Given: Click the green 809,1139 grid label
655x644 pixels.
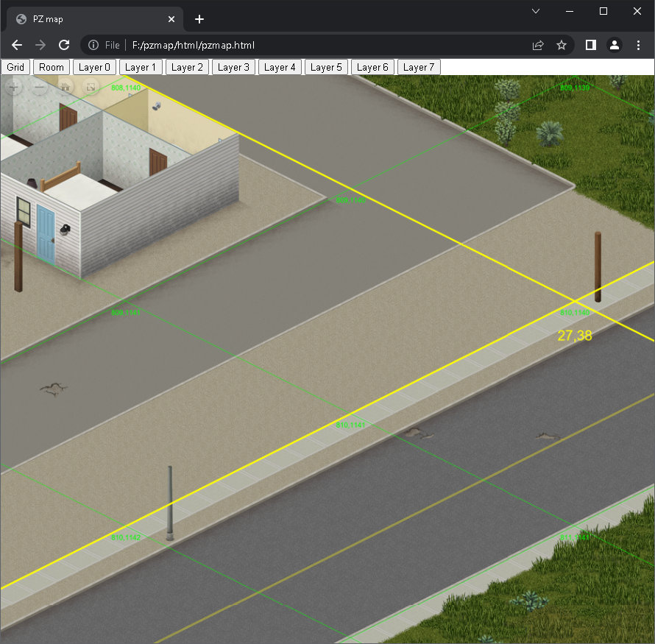Looking at the screenshot, I should pyautogui.click(x=575, y=88).
